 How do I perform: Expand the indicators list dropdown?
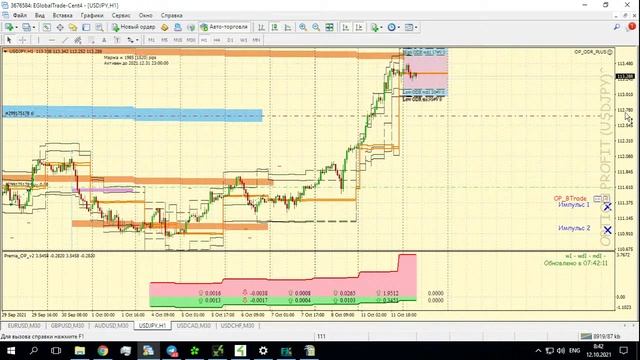[381, 27]
